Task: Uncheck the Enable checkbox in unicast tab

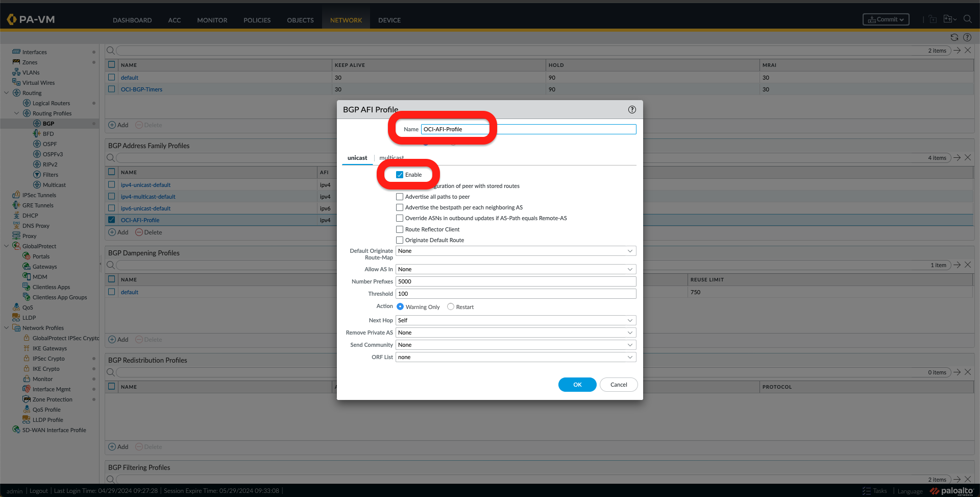Action: [400, 175]
